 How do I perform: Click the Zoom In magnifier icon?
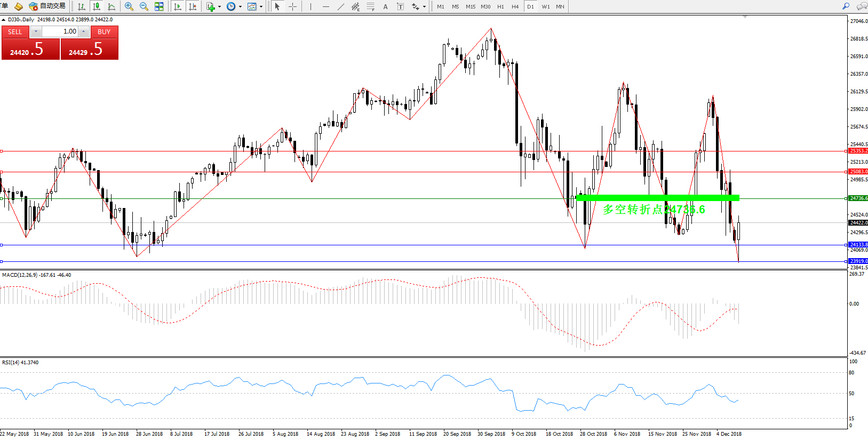(x=129, y=6)
